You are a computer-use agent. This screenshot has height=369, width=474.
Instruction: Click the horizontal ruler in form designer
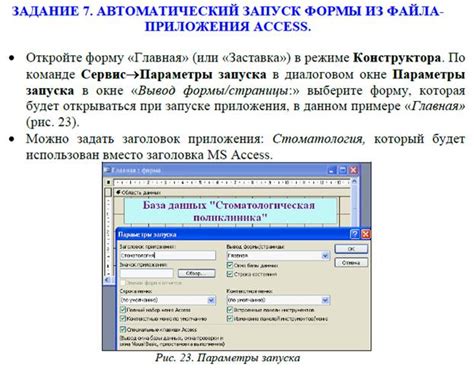(x=232, y=182)
